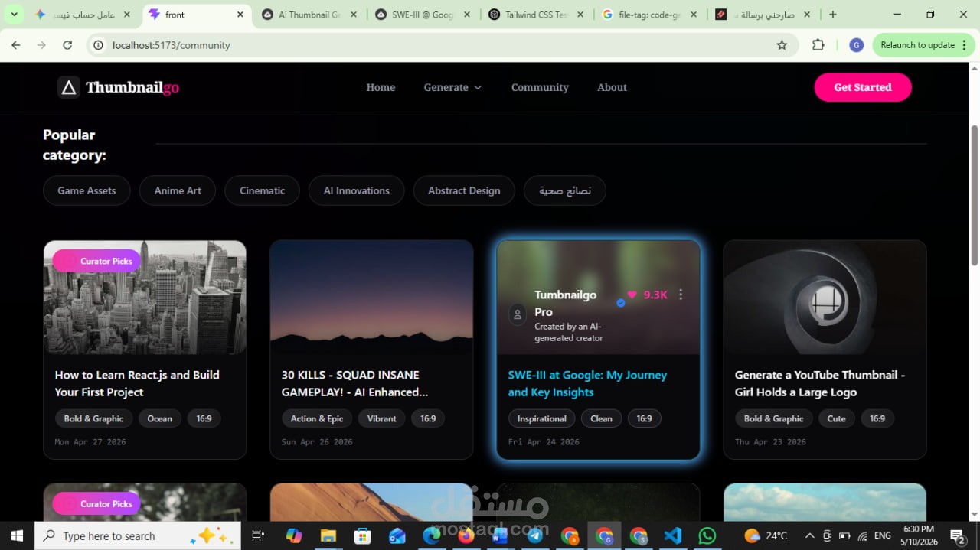Open the Google profile avatar in Chrome toolbar

tap(856, 45)
